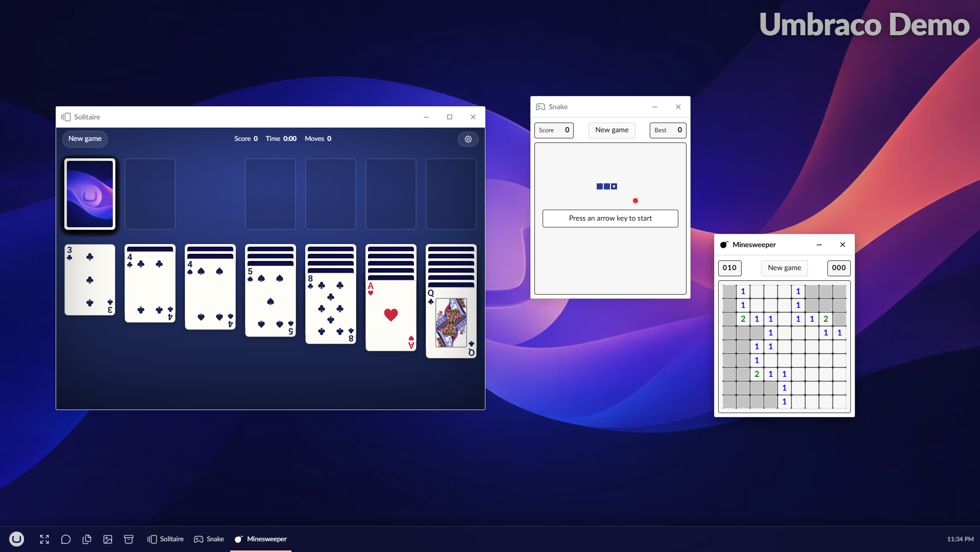Maximize the Solitaire window
The height and width of the screenshot is (552, 980).
[x=450, y=117]
